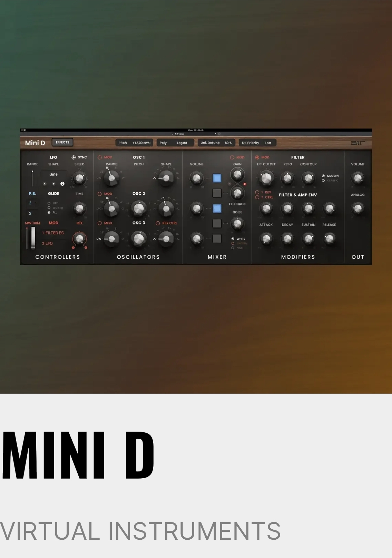Open the Poly Legato voice mode field
Image resolution: width=392 pixels, height=558 pixels.
point(175,143)
